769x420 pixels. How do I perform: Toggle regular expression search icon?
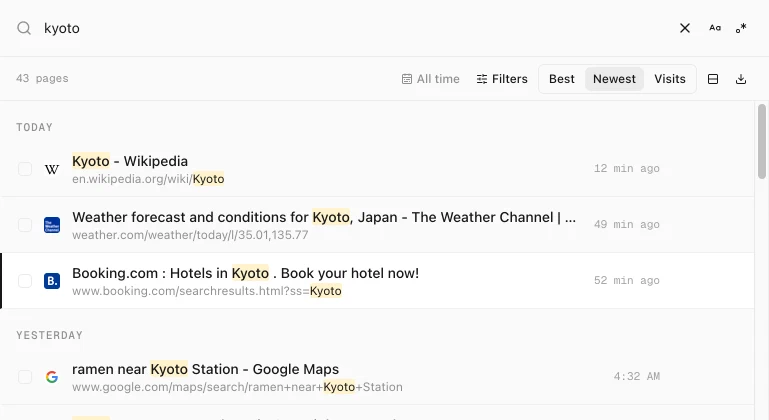[741, 28]
